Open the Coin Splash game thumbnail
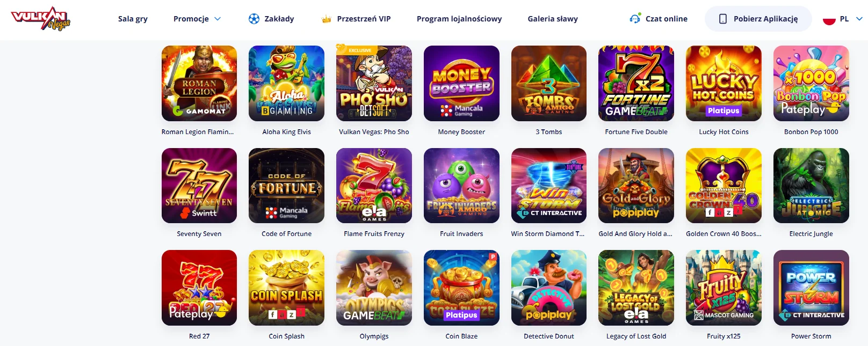The height and width of the screenshot is (346, 868). [286, 288]
